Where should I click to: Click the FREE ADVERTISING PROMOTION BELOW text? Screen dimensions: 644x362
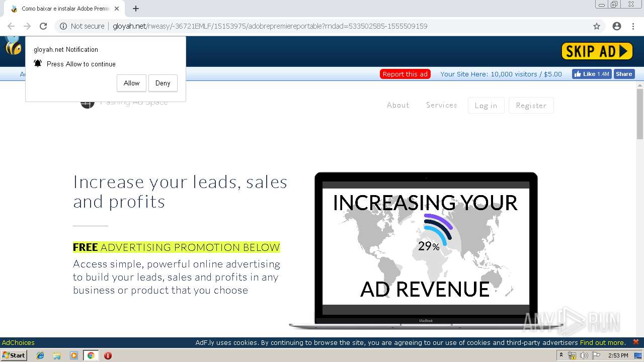(x=177, y=247)
